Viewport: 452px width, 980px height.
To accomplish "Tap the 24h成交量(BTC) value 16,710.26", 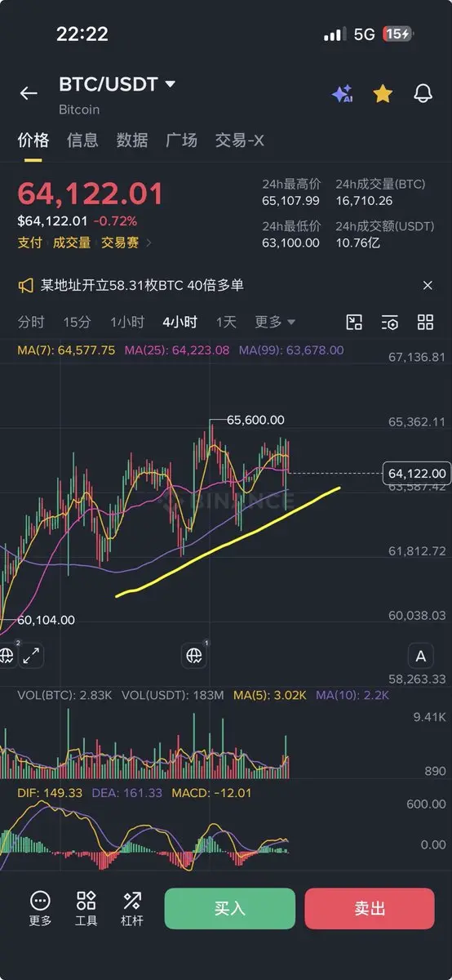I will [364, 201].
